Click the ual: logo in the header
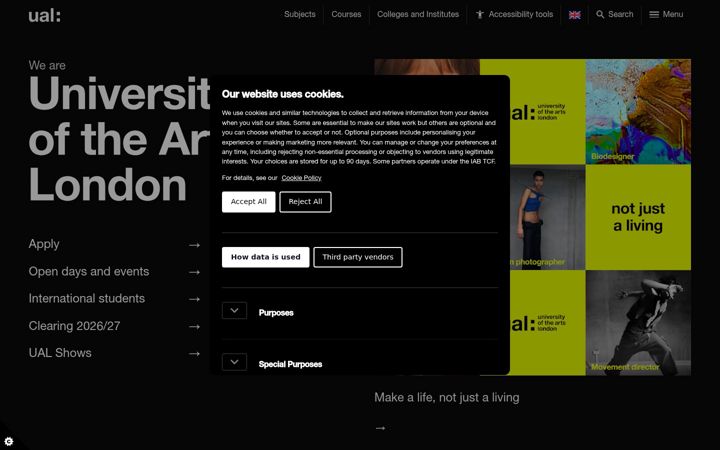Image resolution: width=720 pixels, height=450 pixels. pyautogui.click(x=45, y=16)
